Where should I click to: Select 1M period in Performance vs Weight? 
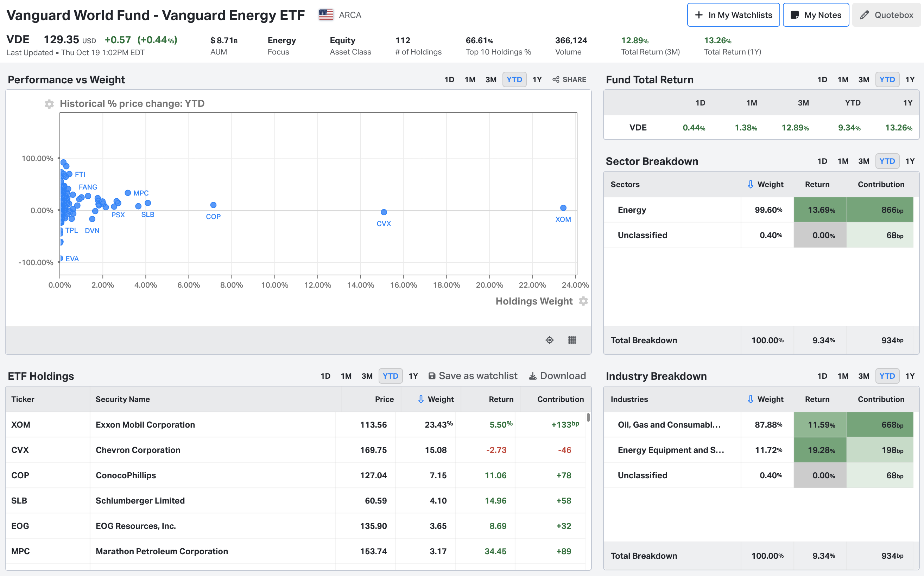click(470, 79)
